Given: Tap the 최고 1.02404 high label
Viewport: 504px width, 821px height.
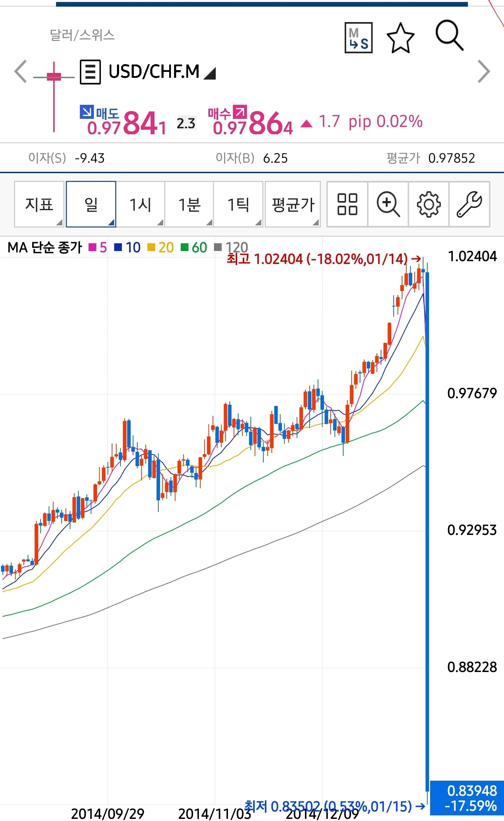Looking at the screenshot, I should (x=324, y=259).
